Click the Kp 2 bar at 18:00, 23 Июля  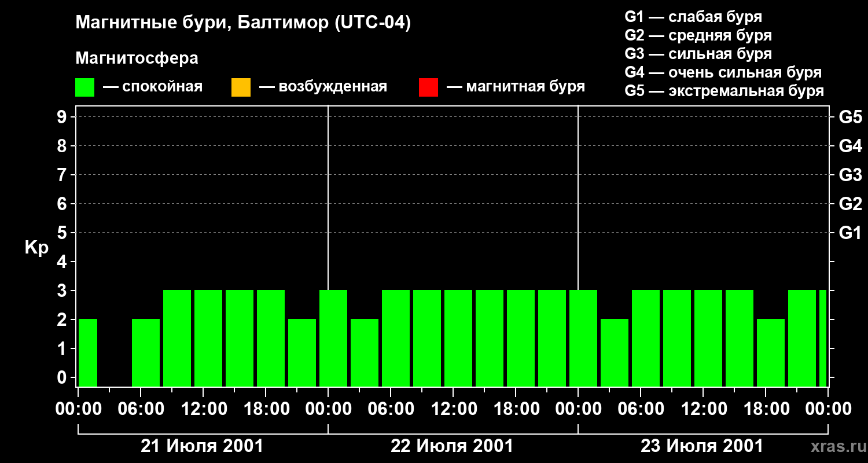coord(771,352)
